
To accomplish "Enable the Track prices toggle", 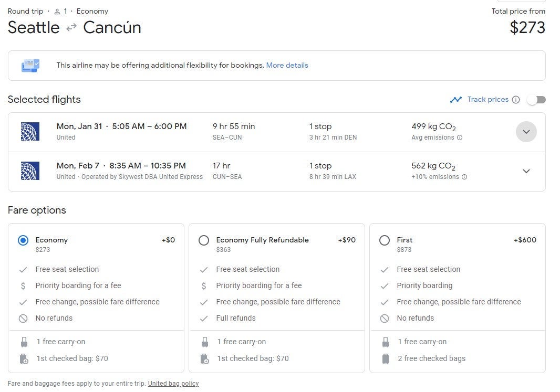I will (x=536, y=100).
